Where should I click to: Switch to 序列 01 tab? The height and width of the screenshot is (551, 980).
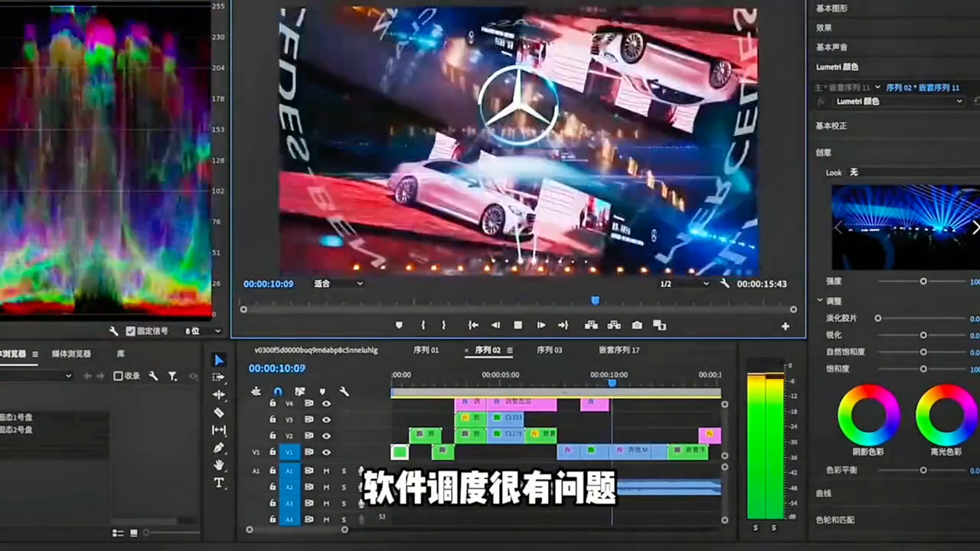(x=426, y=350)
